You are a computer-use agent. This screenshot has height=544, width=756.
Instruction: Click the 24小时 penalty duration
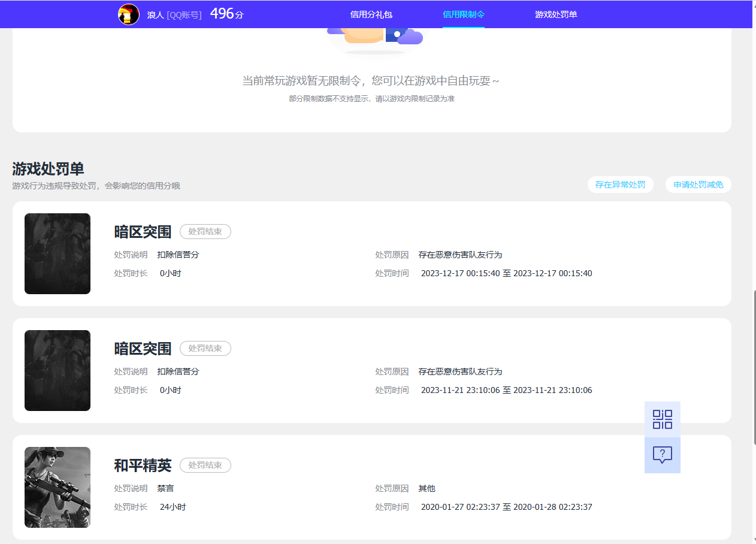click(173, 507)
